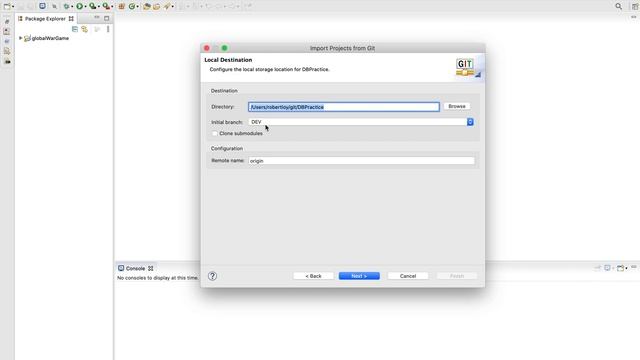Click the Browse button for directory
Screen dimensions: 640x360
coord(457,106)
